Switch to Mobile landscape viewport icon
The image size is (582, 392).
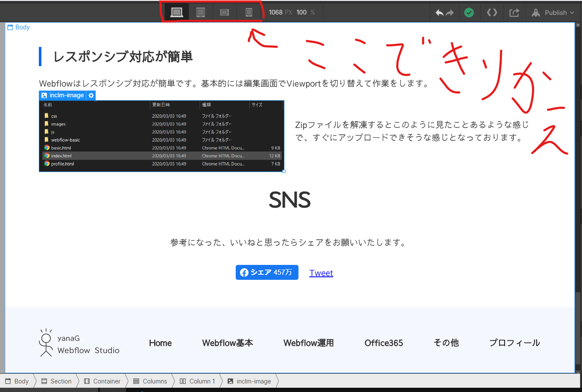(225, 12)
